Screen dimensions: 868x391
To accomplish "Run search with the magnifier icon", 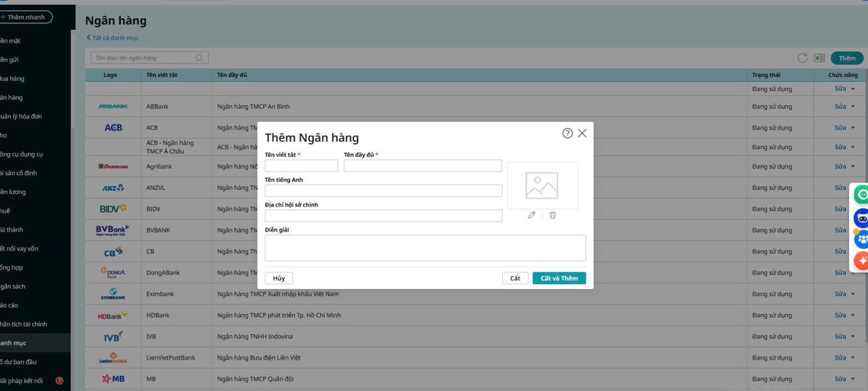I will pos(200,58).
